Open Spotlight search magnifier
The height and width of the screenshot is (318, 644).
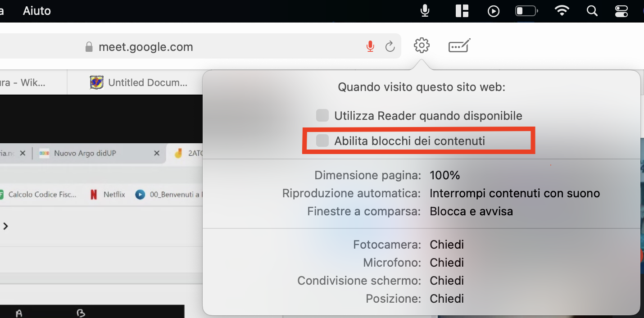point(592,11)
